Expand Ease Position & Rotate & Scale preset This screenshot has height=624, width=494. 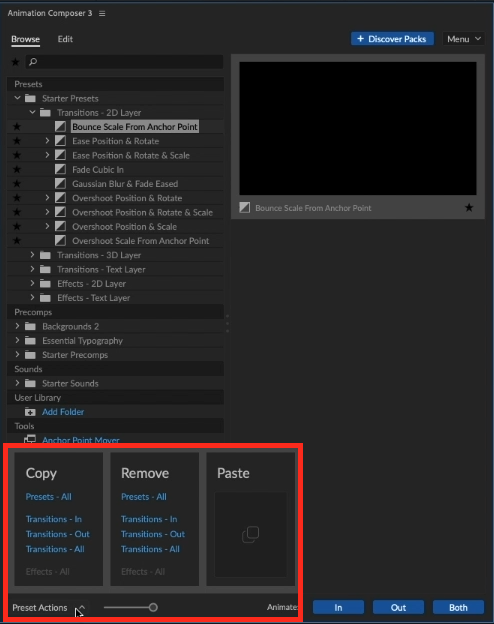click(x=47, y=155)
